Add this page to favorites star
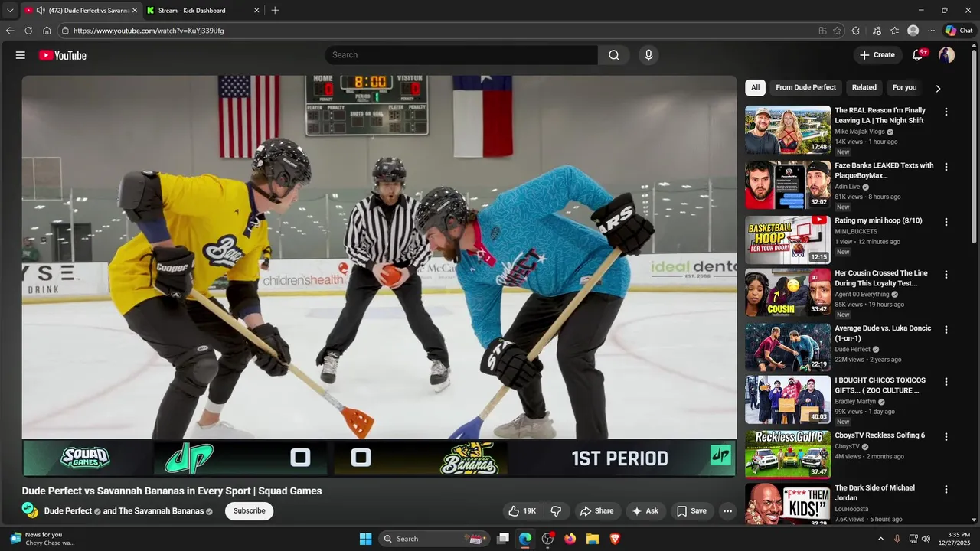980x551 pixels. 837,31
